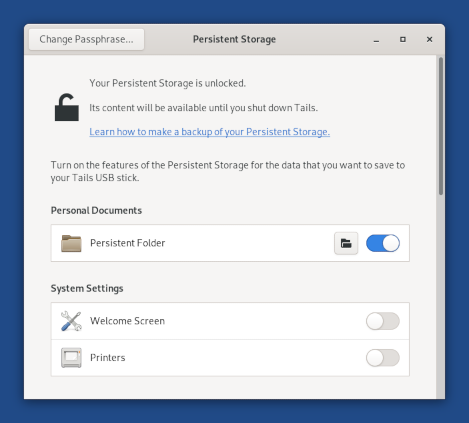Viewport: 469px width, 423px height.
Task: Click the Persistent Folder icon
Action: click(x=71, y=243)
